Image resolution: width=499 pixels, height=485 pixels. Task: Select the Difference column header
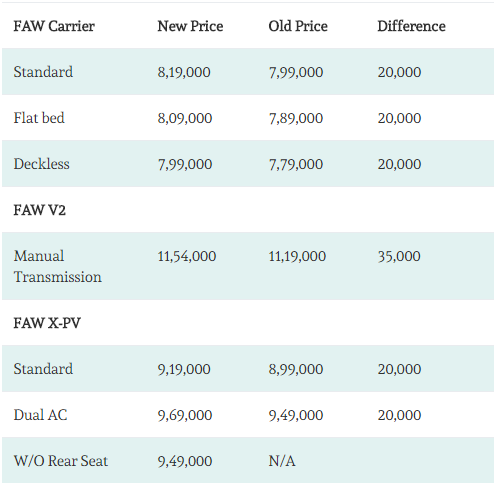pyautogui.click(x=411, y=26)
